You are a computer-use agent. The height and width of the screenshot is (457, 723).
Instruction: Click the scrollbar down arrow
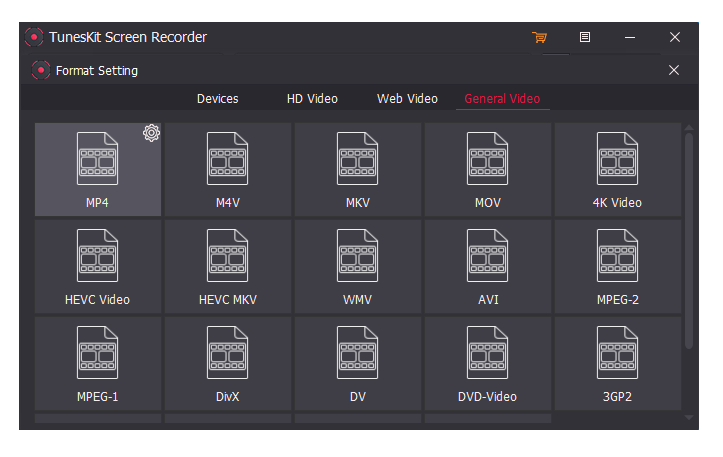tap(689, 417)
